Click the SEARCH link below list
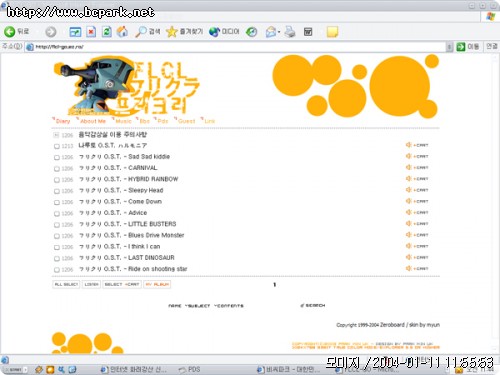The width and height of the screenshot is (500, 375). point(313,305)
